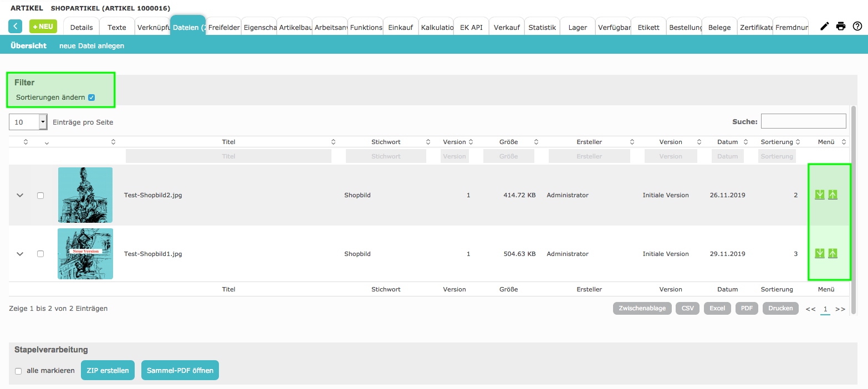The width and height of the screenshot is (868, 389).
Task: Uncheck the Sortierungen ändern checkbox
Action: [91, 98]
